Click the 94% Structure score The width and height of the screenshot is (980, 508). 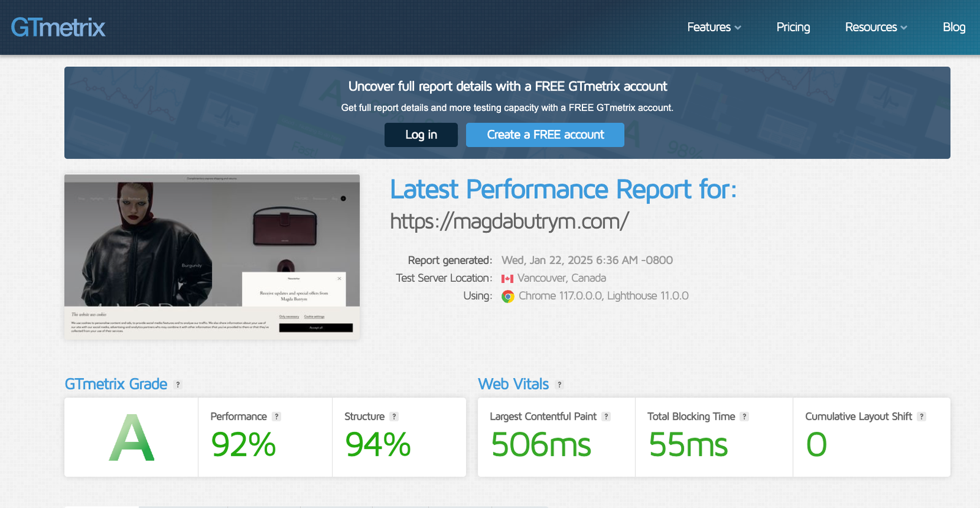(x=378, y=444)
